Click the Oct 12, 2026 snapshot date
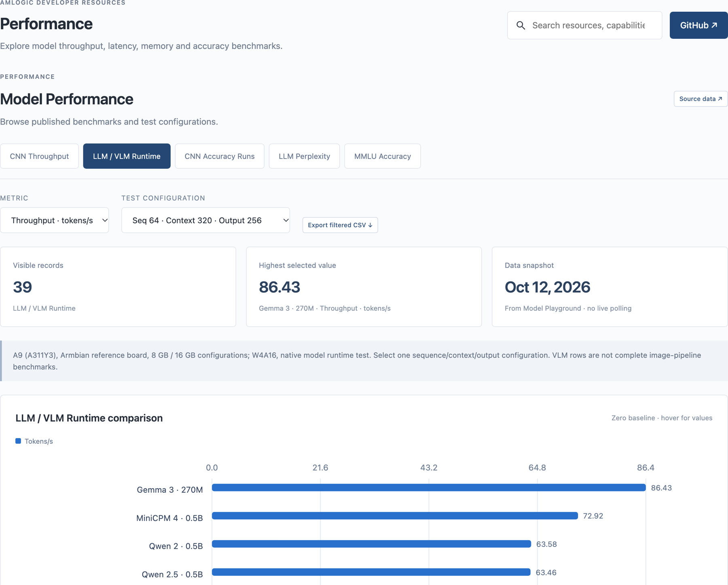 tap(547, 287)
